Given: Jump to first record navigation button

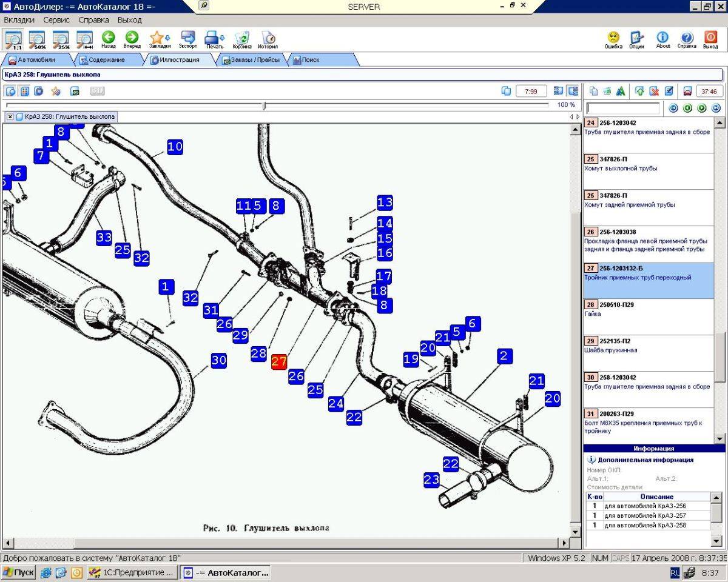Looking at the screenshot, I should tap(673, 108).
